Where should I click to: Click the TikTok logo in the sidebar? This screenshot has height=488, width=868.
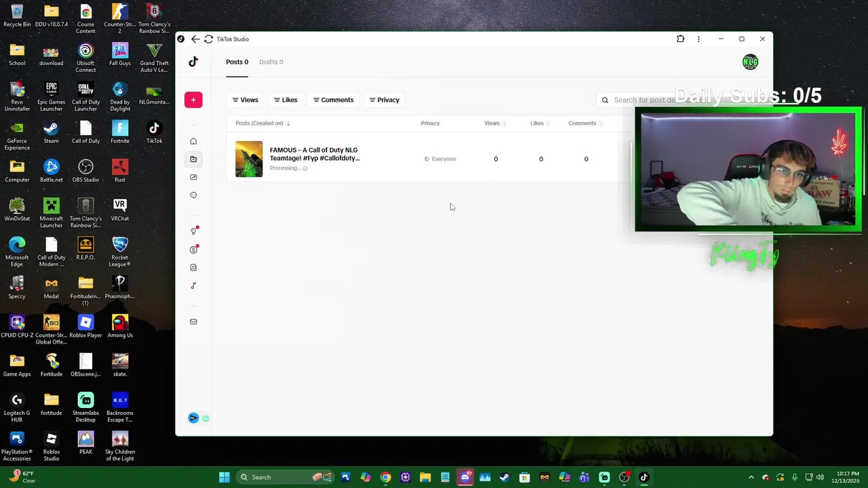click(x=193, y=62)
